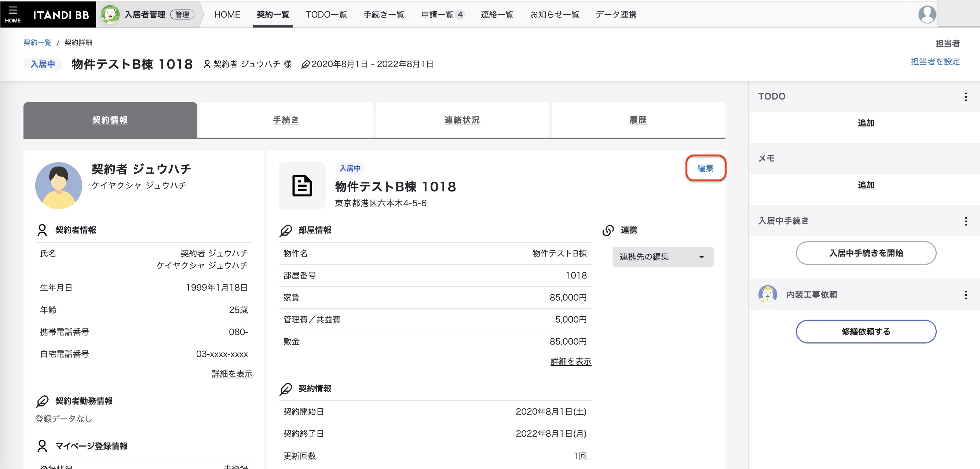Click the feather icon beside contract dates
The width and height of the screenshot is (980, 469).
point(305,64)
